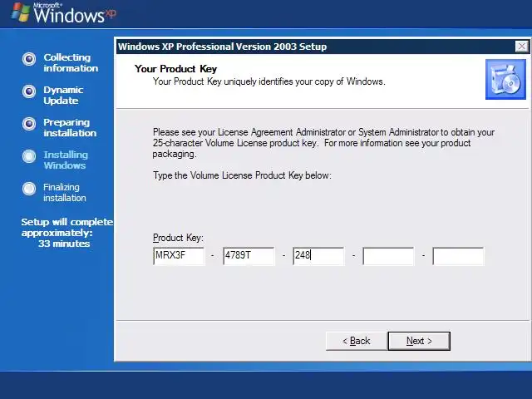This screenshot has width=532, height=399.
Task: Click the 'Your Product Key' heading
Action: 175,69
